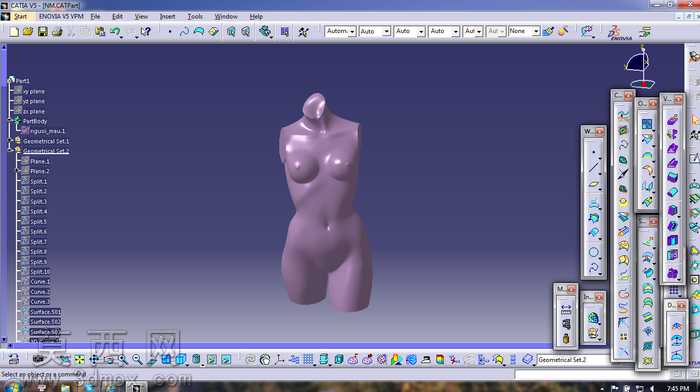Select the Line tool in Wireframe toolbar

pos(593,167)
